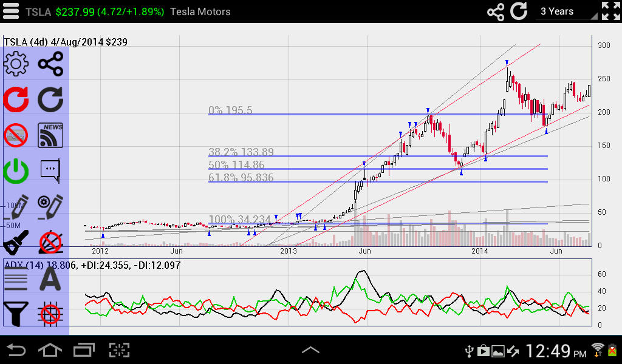This screenshot has width=622, height=364.
Task: Tap the Android back button
Action: pyautogui.click(x=16, y=350)
